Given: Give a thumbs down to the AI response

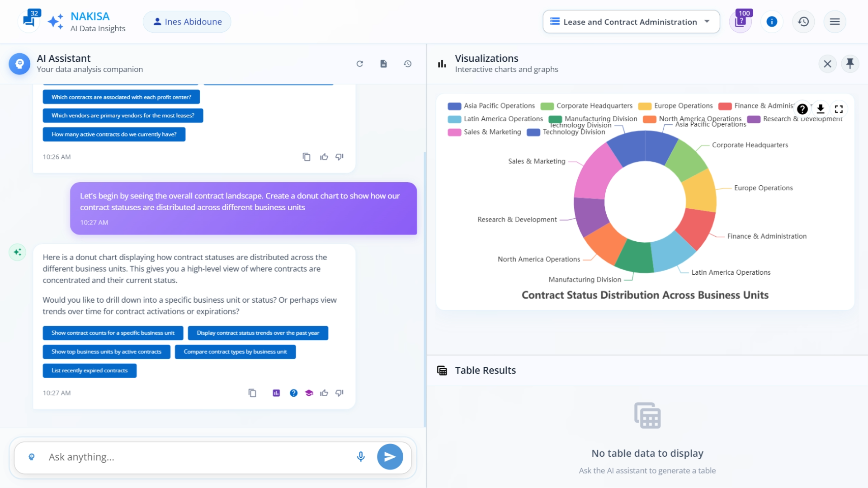Looking at the screenshot, I should [340, 393].
